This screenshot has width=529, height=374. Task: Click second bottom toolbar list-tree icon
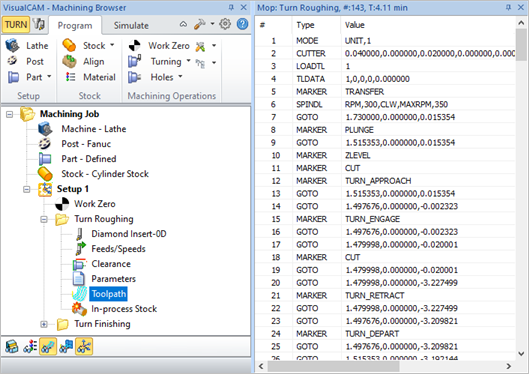(30, 346)
